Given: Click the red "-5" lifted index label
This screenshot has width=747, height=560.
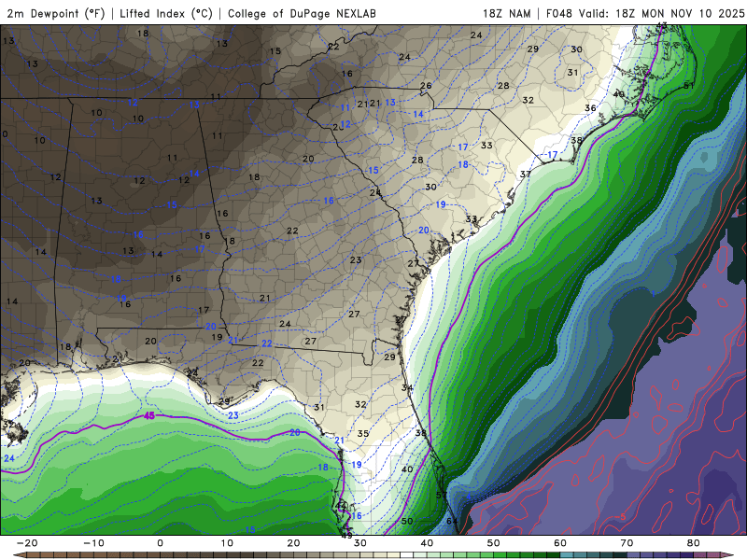Looking at the screenshot, I should (x=620, y=517).
